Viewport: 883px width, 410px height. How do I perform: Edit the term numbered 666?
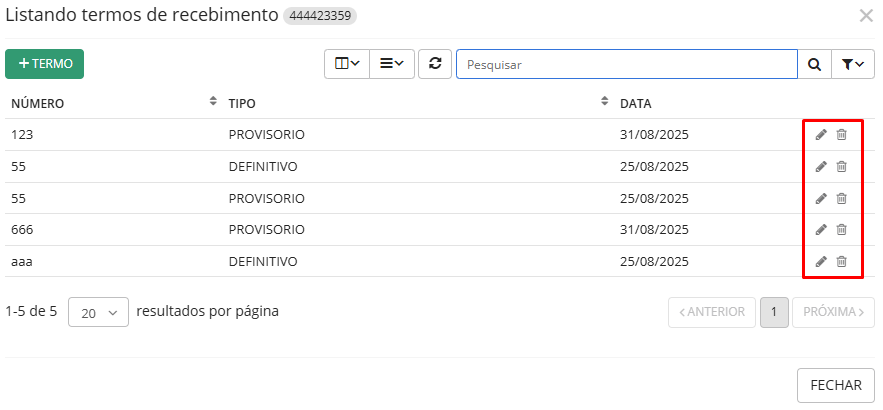821,230
